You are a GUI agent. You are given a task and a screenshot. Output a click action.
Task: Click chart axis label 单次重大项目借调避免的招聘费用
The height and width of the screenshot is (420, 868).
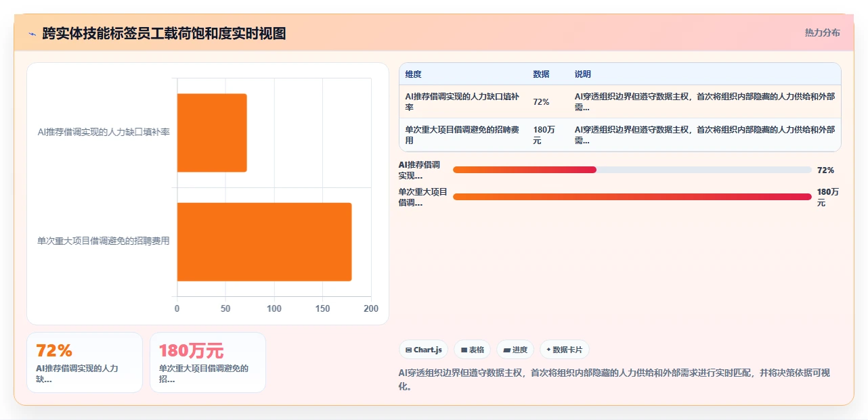[x=104, y=241]
